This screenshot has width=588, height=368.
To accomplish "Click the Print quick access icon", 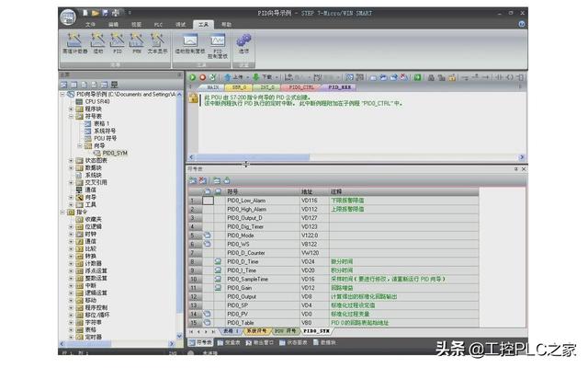I will [115, 13].
